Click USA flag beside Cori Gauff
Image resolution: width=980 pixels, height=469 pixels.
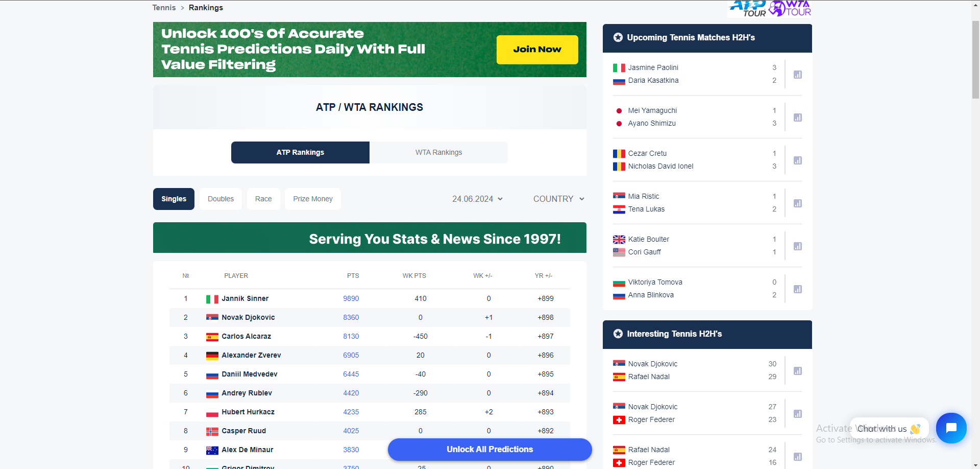(x=619, y=252)
